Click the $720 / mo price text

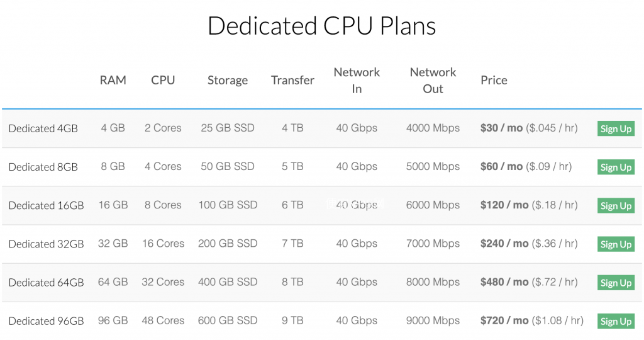(504, 320)
